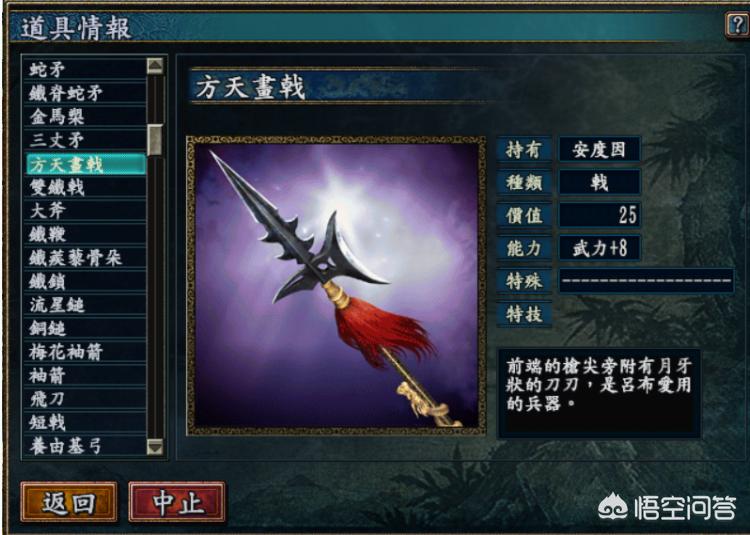Select highlighted 方天畫戟 list entry
The width and height of the screenshot is (750, 535).
pyautogui.click(x=85, y=164)
